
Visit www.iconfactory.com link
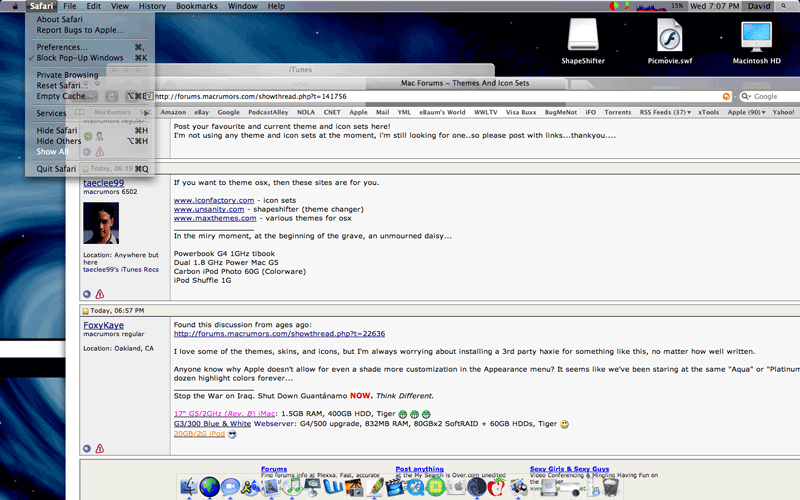[x=214, y=201]
